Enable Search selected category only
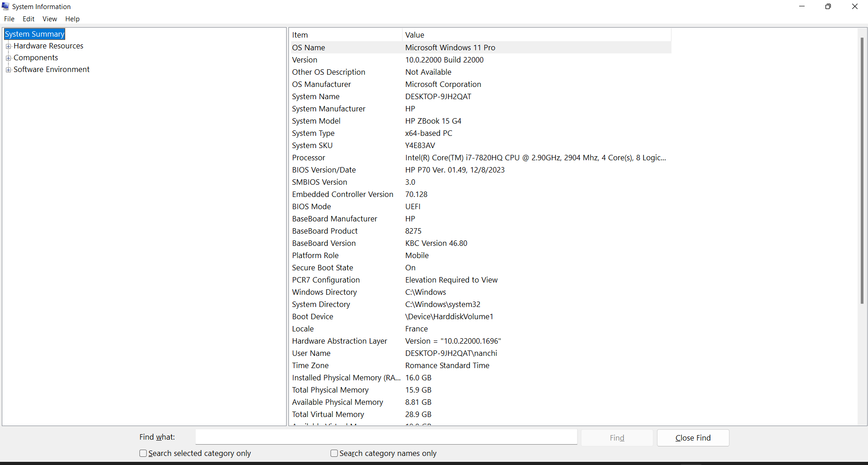 coord(143,453)
